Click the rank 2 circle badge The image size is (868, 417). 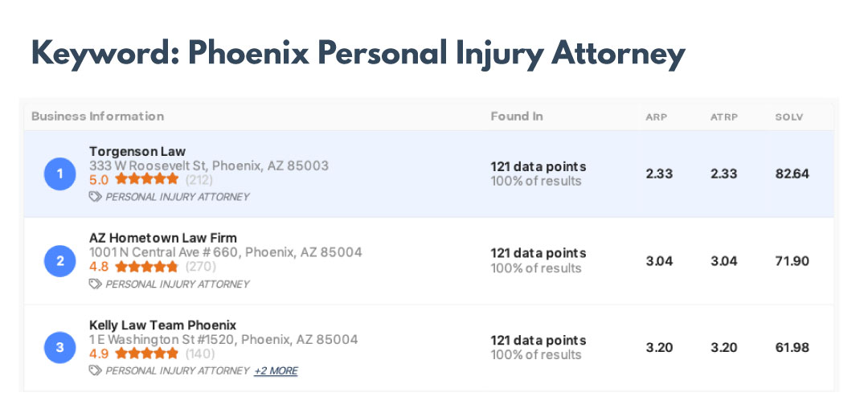click(59, 260)
